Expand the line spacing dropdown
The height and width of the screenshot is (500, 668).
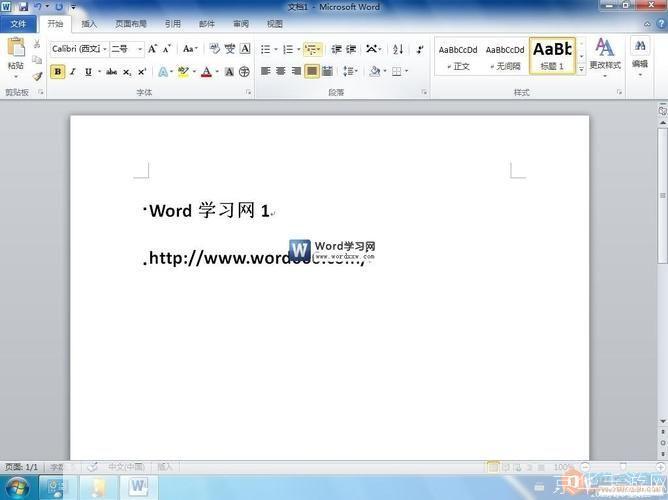click(351, 72)
